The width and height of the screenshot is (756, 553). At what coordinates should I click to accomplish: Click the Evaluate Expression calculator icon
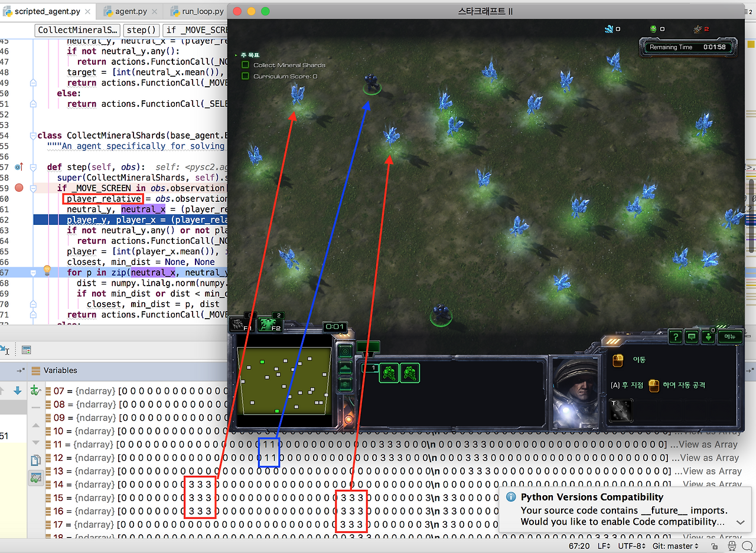point(25,350)
